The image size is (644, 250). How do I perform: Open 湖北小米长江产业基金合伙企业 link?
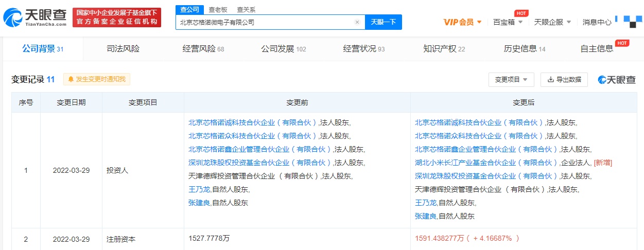(488, 163)
